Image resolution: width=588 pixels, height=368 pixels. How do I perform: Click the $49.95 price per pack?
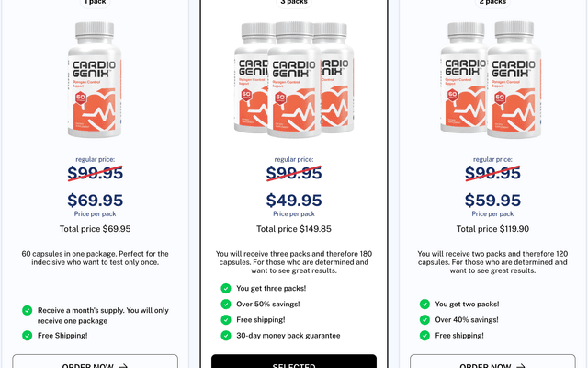294,200
